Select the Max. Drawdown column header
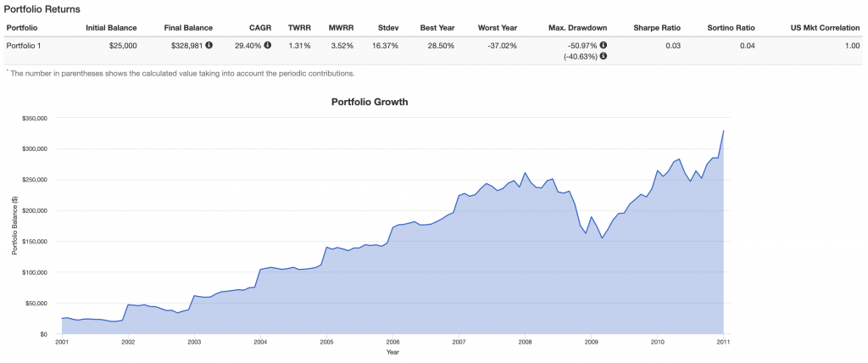 tap(578, 28)
